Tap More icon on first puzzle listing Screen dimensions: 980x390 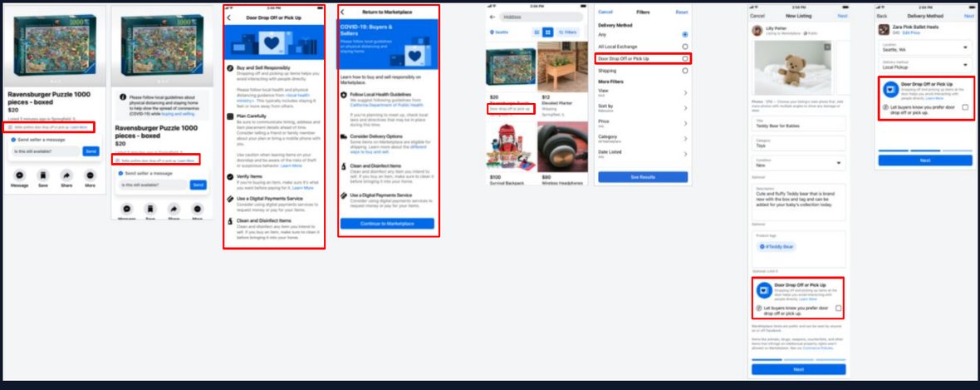coord(91,175)
